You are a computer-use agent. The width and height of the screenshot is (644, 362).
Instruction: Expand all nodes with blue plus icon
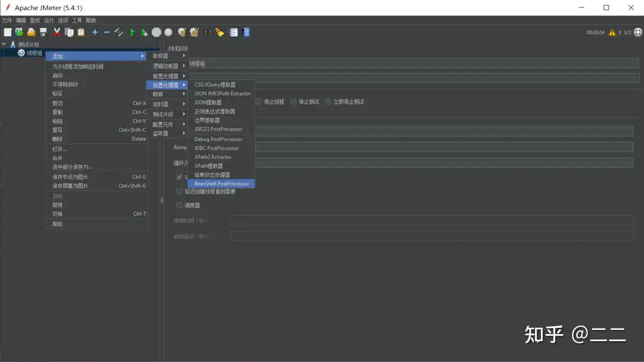click(x=95, y=32)
